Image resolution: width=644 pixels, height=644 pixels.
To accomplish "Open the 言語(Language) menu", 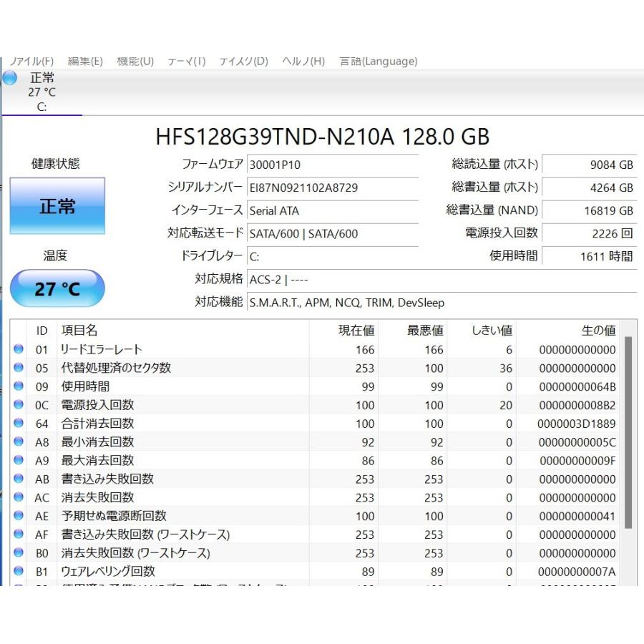I will tap(378, 62).
